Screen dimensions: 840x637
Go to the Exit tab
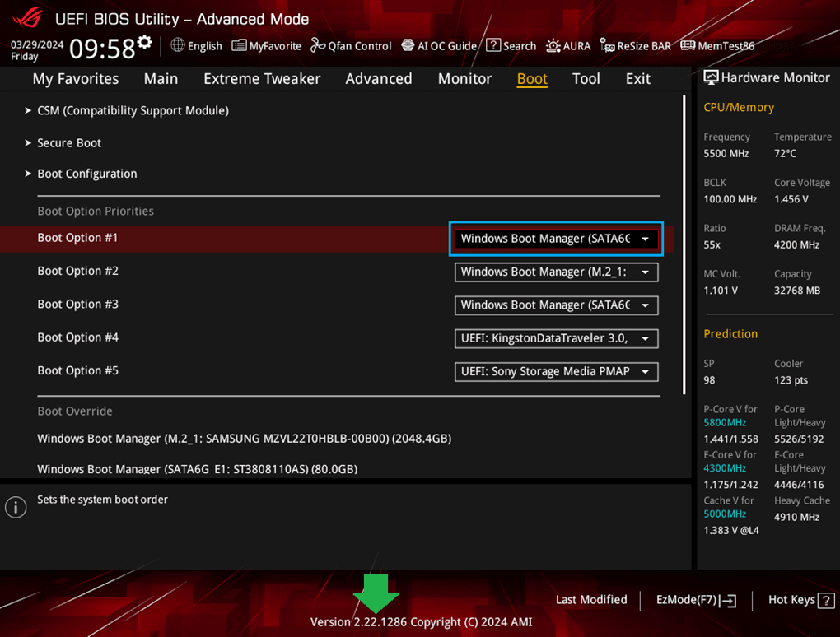click(x=638, y=79)
